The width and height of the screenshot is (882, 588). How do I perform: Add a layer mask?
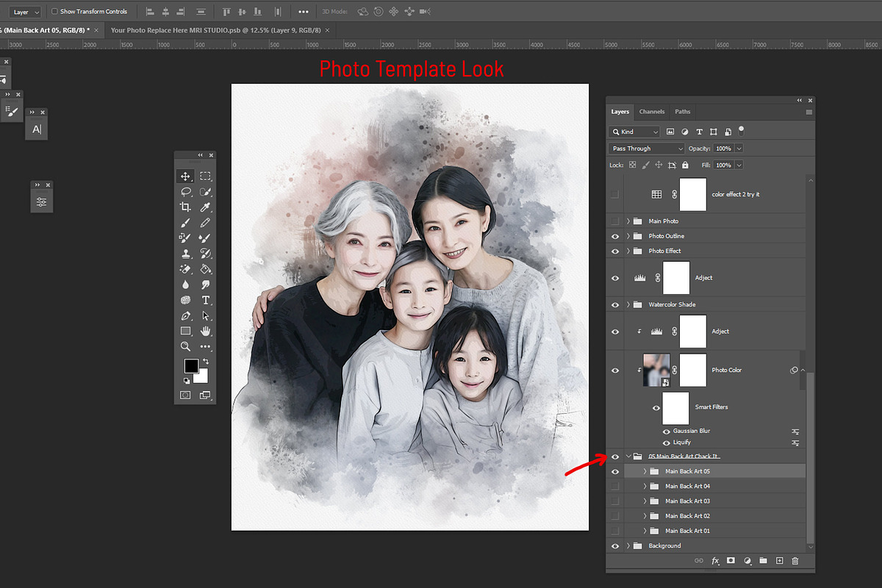pyautogui.click(x=731, y=561)
